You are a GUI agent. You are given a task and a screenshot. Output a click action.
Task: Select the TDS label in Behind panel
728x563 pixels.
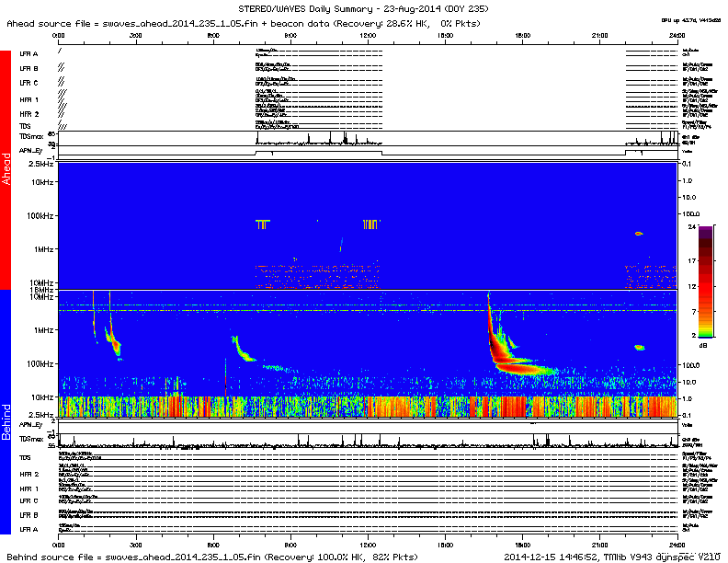[x=25, y=457]
